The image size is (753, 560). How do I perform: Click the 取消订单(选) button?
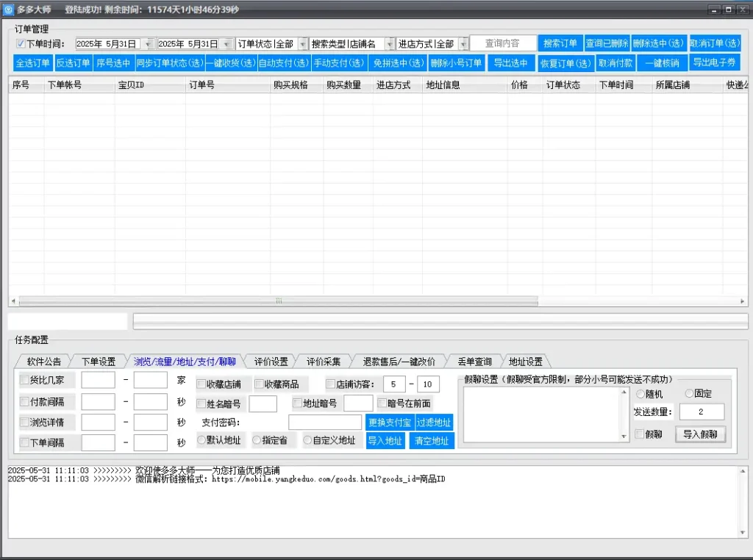pos(715,43)
